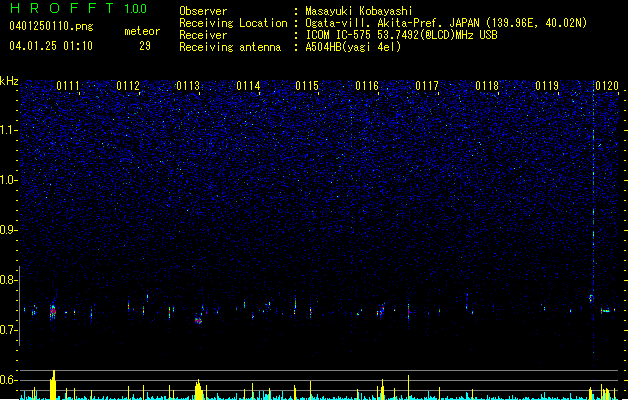Click the 0117 time marker
Screen dimensions: 629x400
427,86
